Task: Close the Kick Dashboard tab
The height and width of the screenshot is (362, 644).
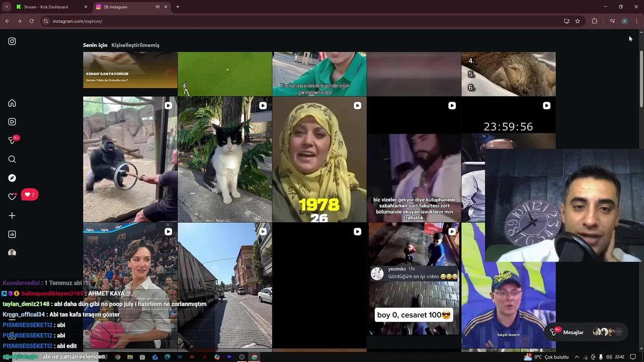Action: pos(86,7)
